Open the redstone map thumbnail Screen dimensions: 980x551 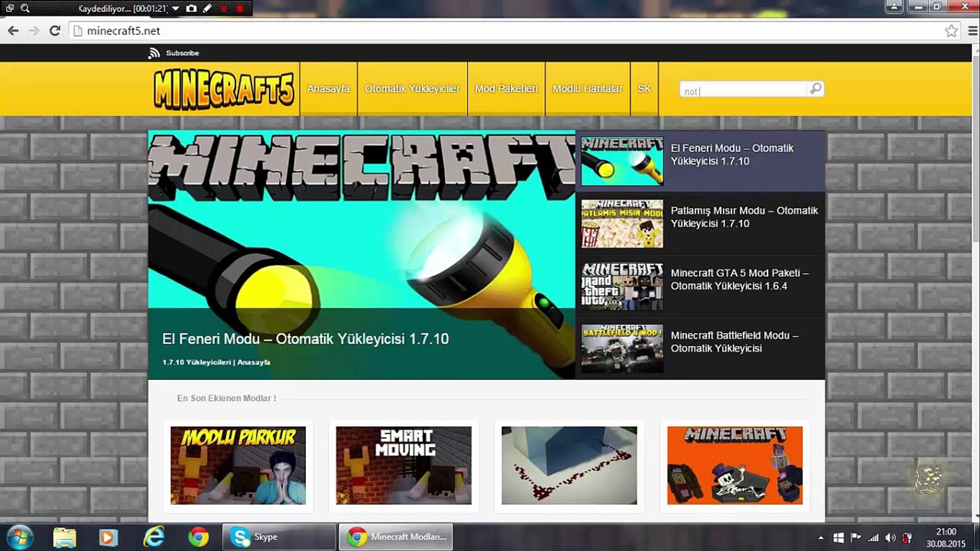569,466
